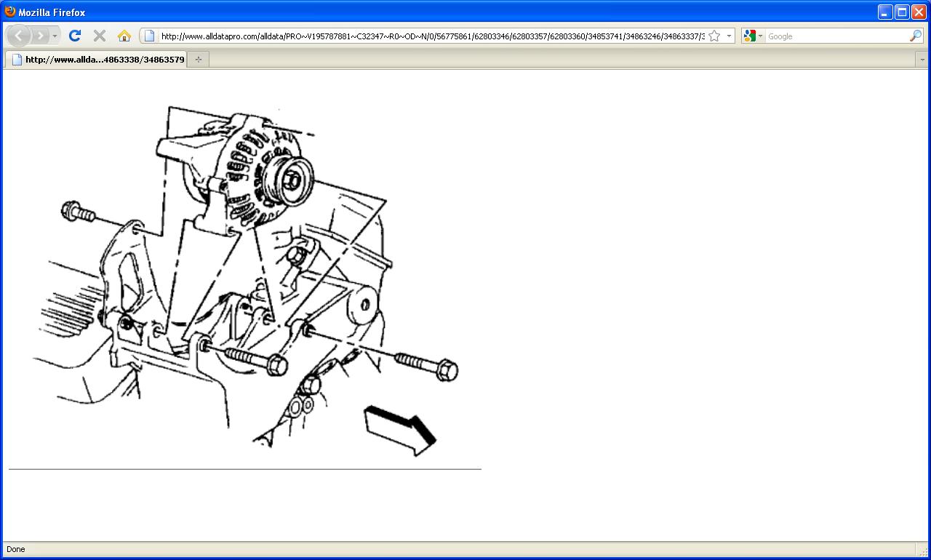Reload the current page

[75, 36]
